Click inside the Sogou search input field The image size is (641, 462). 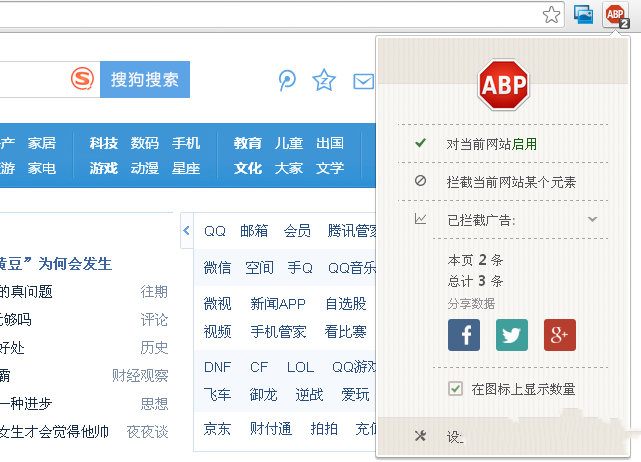(32, 79)
